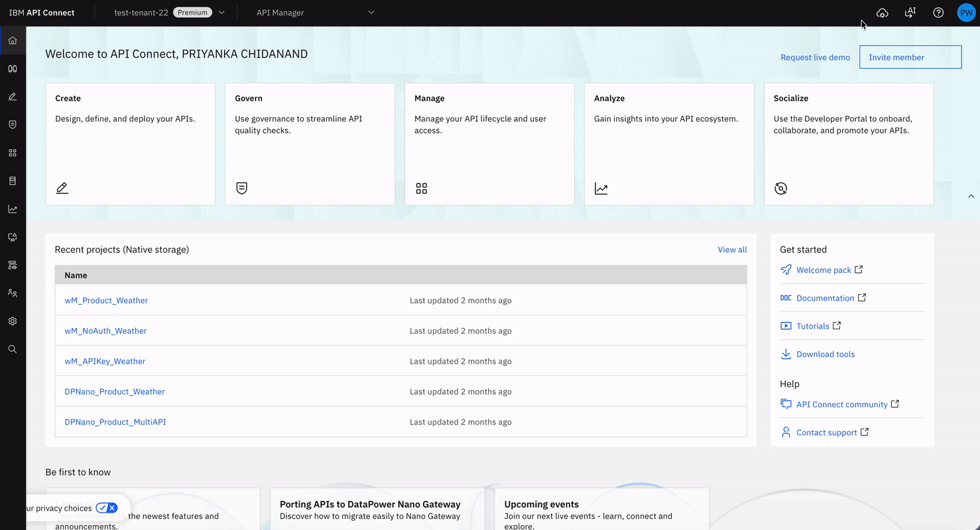The height and width of the screenshot is (530, 980).
Task: Collapse the welcome cards with the chevron
Action: click(x=971, y=196)
